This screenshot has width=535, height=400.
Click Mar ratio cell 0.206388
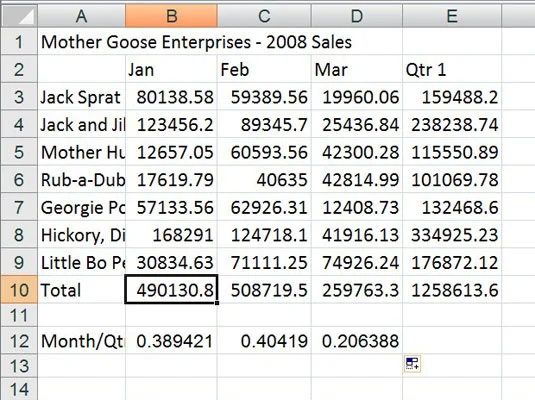coord(357,341)
